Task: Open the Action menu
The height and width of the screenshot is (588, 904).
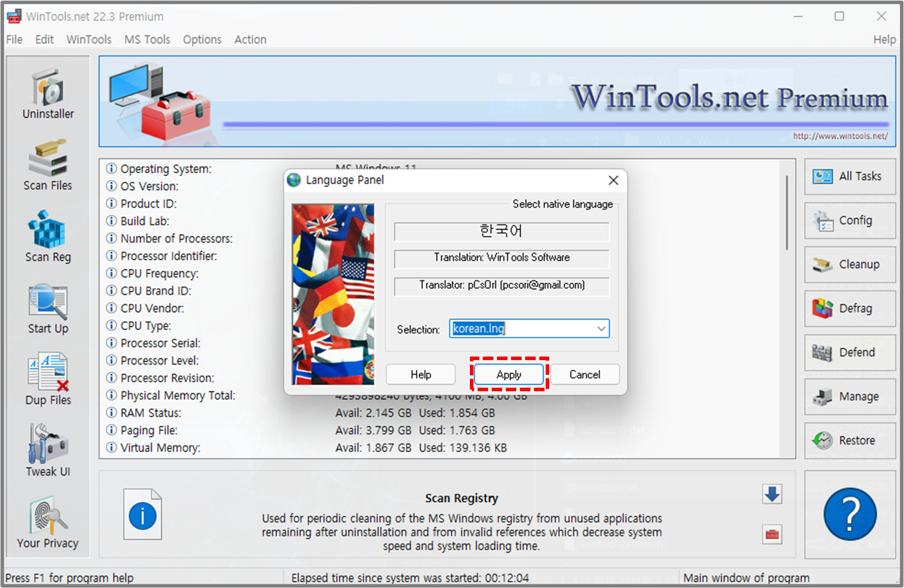Action: pyautogui.click(x=250, y=39)
